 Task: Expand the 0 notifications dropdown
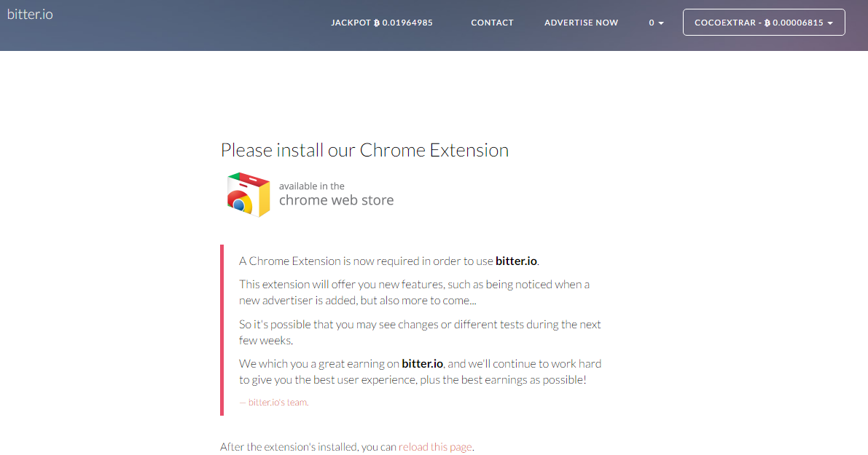point(656,23)
